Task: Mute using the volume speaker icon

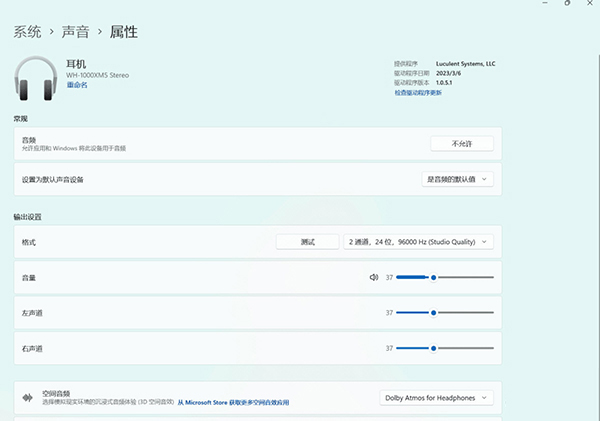Action: 373,277
